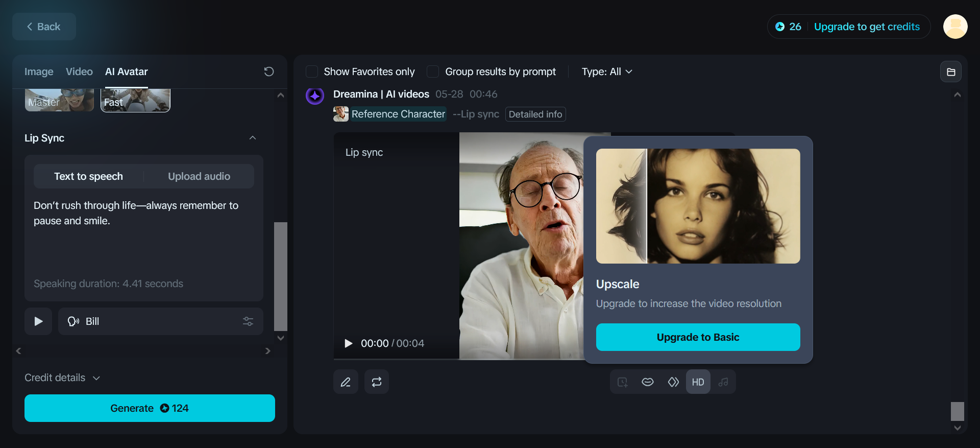980x448 pixels.
Task: Play the lip sync video
Action: pyautogui.click(x=349, y=343)
